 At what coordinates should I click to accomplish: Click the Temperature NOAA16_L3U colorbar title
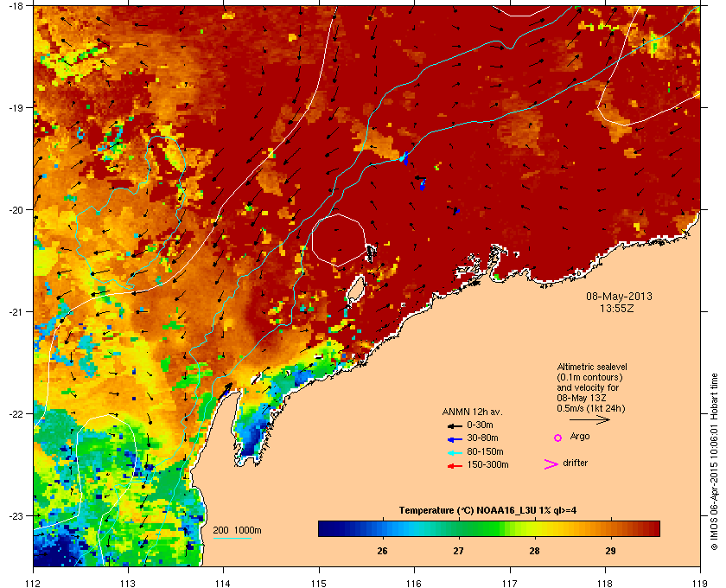487,510
